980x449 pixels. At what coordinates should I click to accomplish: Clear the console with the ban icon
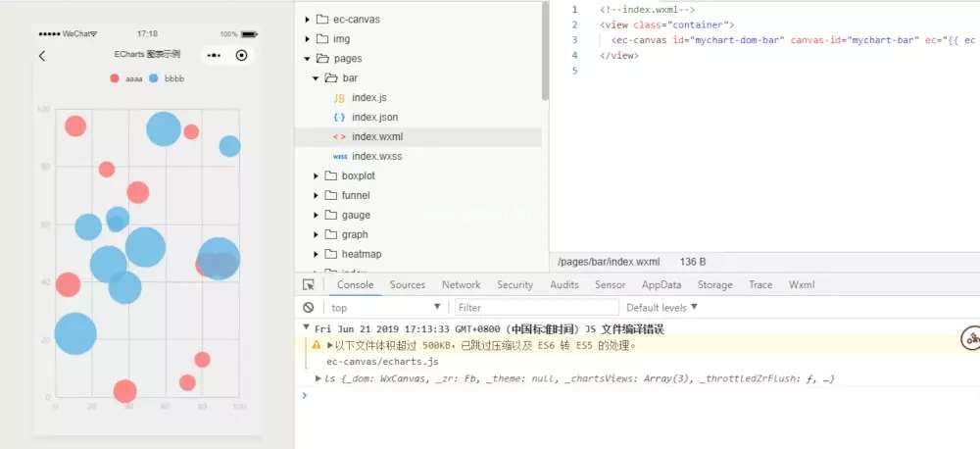pos(309,308)
